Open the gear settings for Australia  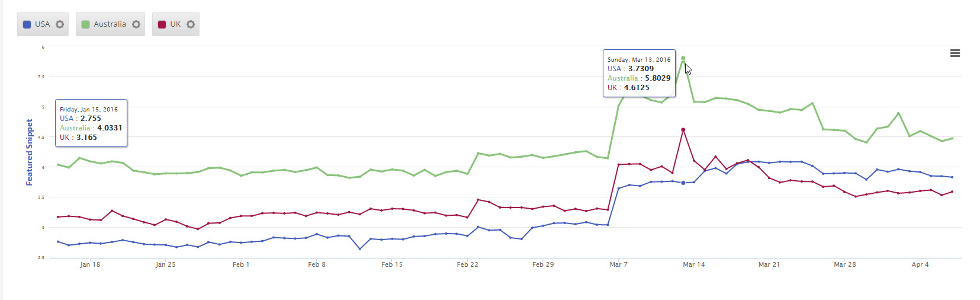click(x=136, y=24)
